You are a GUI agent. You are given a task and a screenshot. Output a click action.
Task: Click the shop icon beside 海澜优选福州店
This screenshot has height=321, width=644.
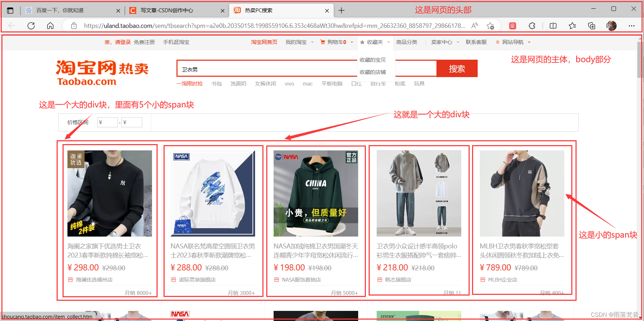coord(70,280)
